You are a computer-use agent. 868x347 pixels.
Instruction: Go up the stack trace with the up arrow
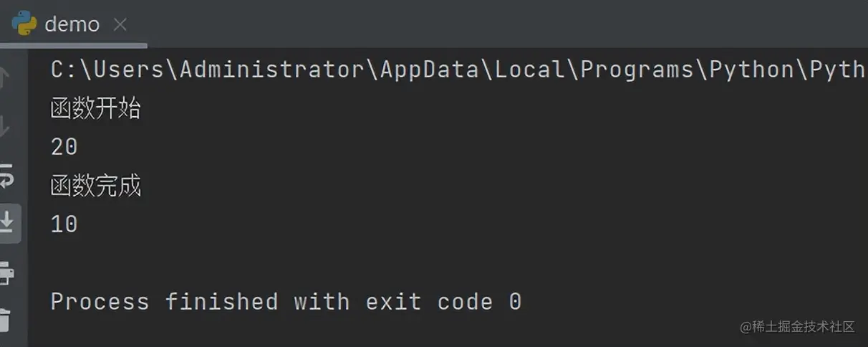click(x=6, y=77)
